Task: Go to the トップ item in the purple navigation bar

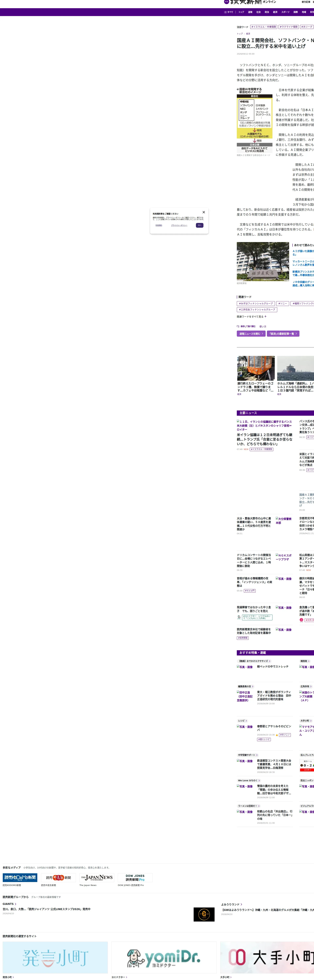Action: tap(241, 12)
